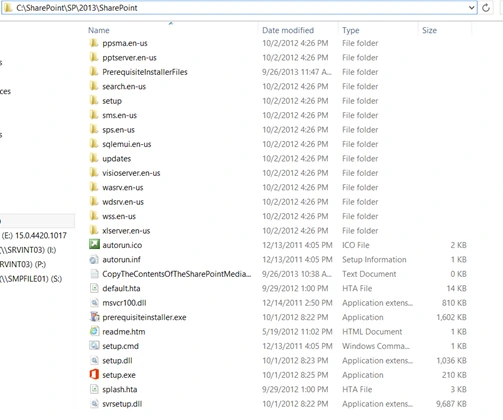The image size is (503, 420).
Task: Click the visioserver.en-us folder name
Action: (131, 173)
